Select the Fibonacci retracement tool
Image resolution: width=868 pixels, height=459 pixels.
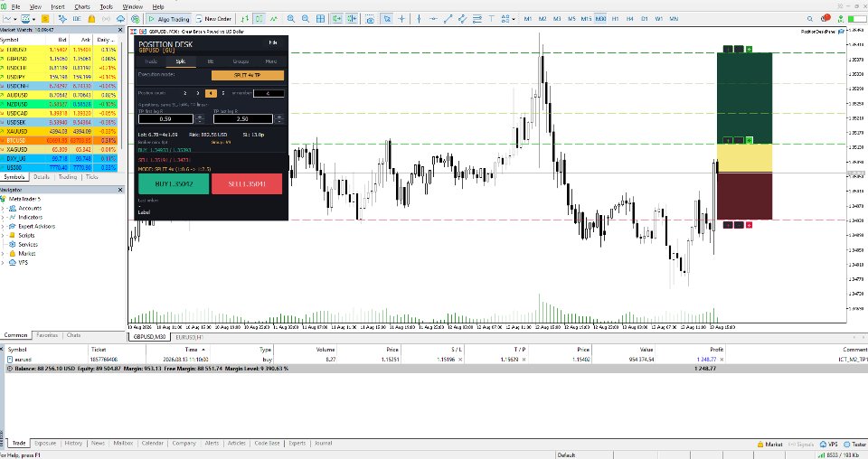pos(476,19)
